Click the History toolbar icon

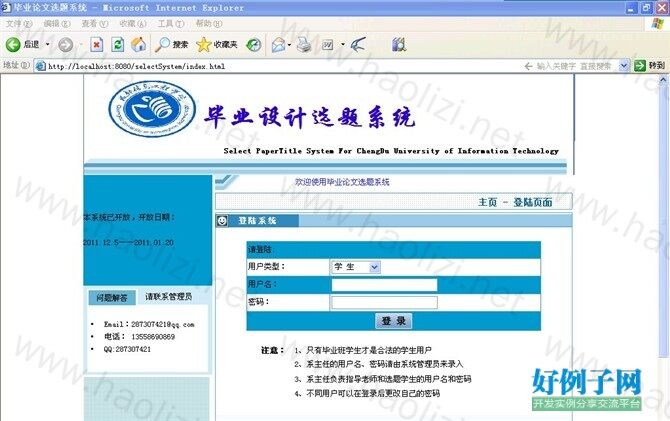254,45
